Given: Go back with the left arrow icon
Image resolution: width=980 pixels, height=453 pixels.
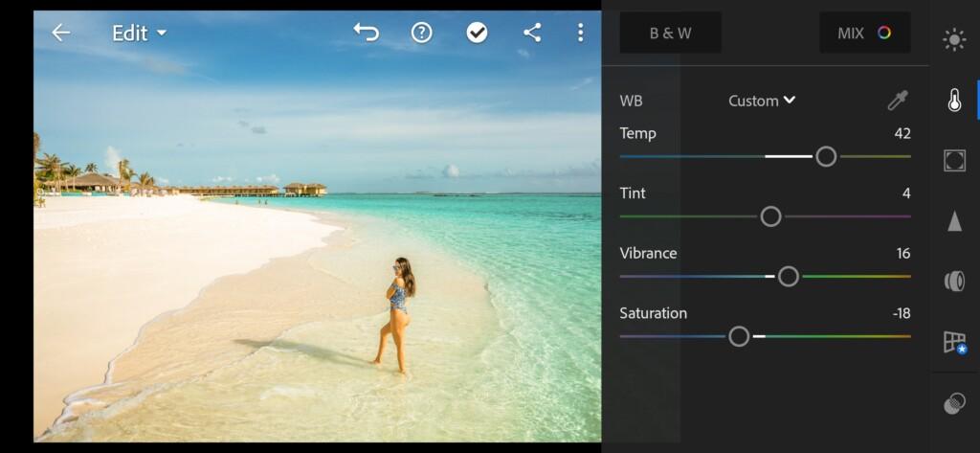Looking at the screenshot, I should click(x=60, y=33).
